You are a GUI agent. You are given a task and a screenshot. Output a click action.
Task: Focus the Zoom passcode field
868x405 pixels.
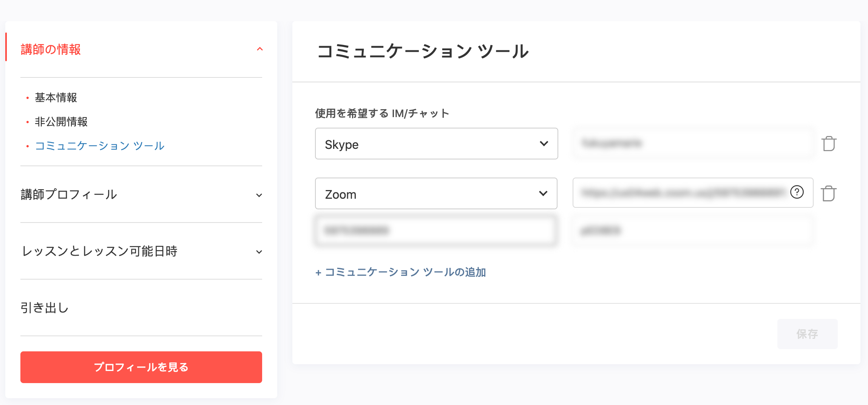tap(693, 230)
